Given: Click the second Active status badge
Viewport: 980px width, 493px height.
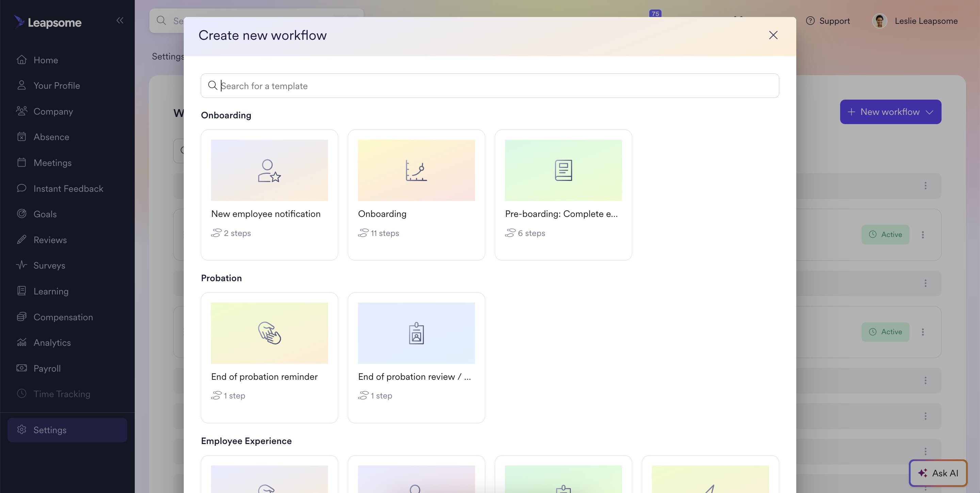Looking at the screenshot, I should pyautogui.click(x=885, y=332).
